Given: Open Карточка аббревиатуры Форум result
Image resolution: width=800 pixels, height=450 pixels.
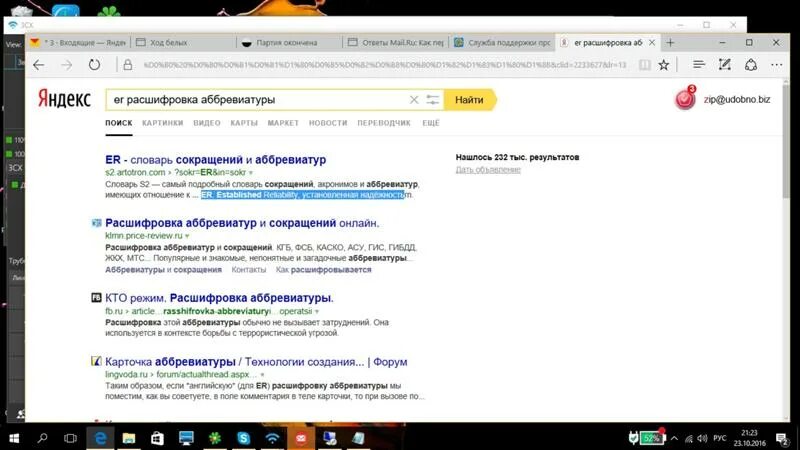Looking at the screenshot, I should pyautogui.click(x=256, y=362).
